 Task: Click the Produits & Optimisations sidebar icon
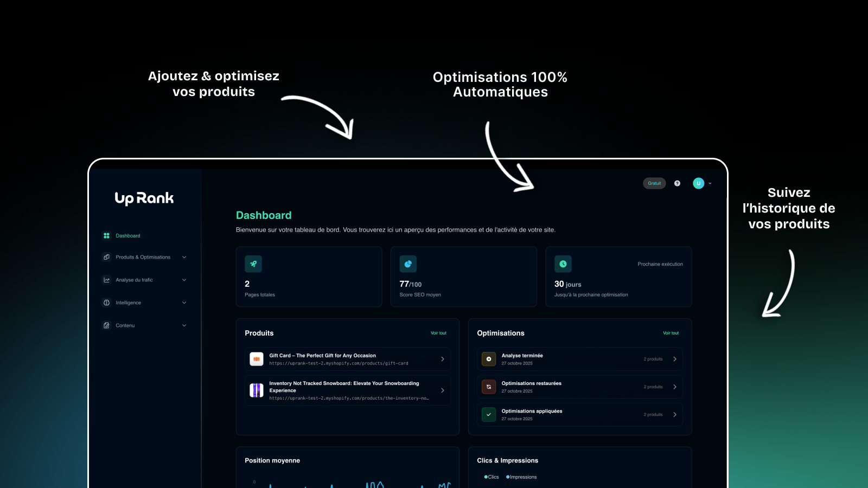point(106,257)
